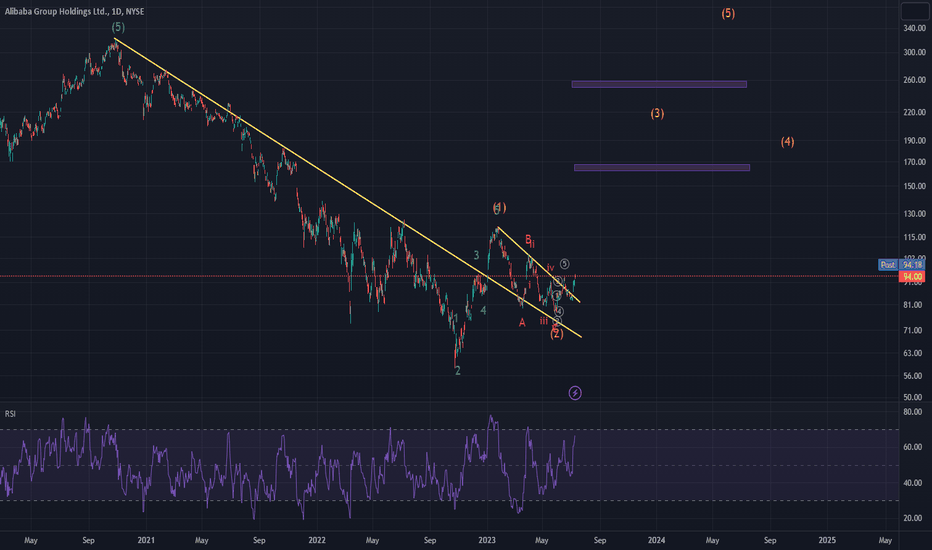Click the blank currency box above price axis

point(914,11)
